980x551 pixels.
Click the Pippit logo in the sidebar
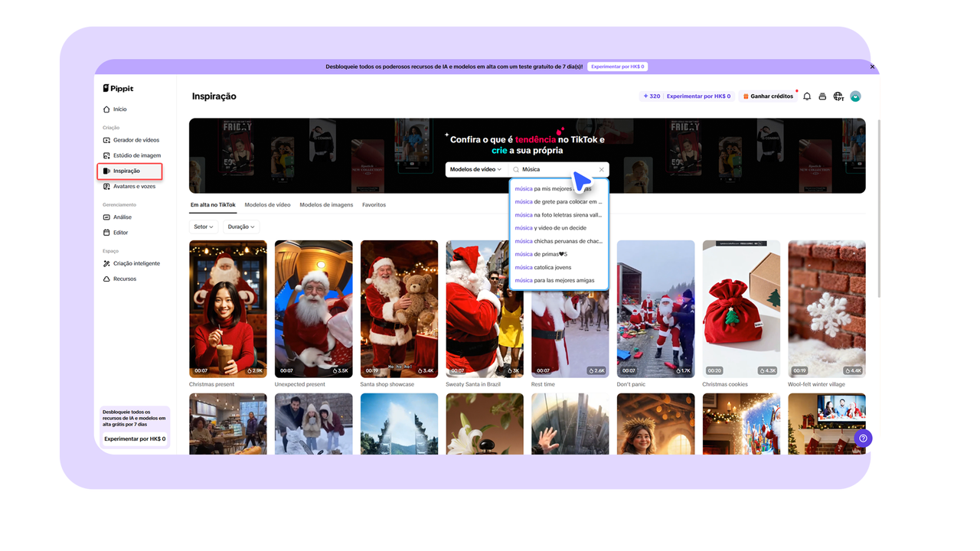tap(118, 89)
